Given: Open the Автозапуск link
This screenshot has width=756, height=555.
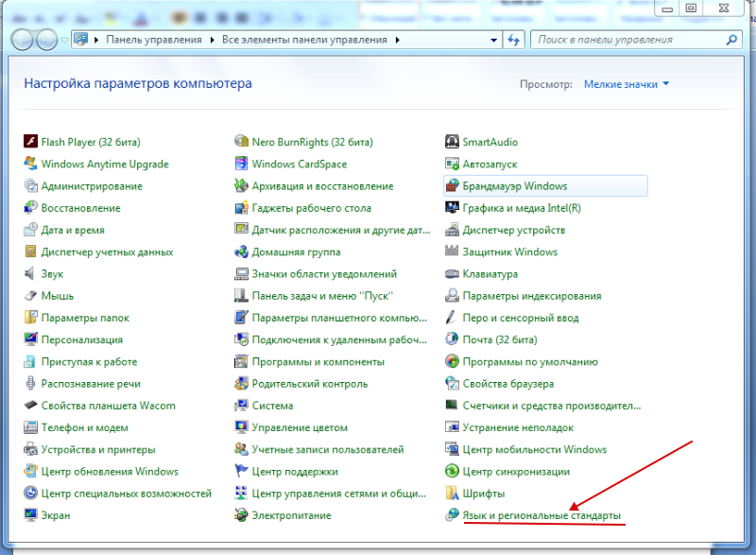Looking at the screenshot, I should [490, 164].
